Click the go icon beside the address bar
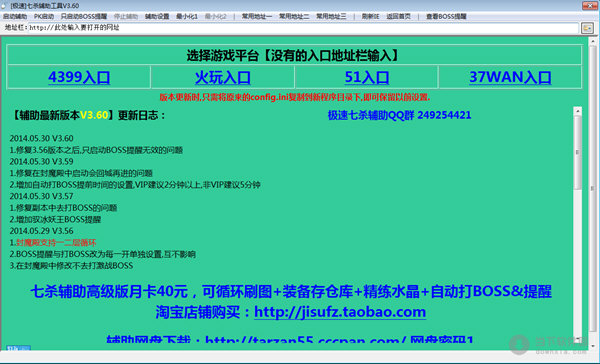 (587, 28)
